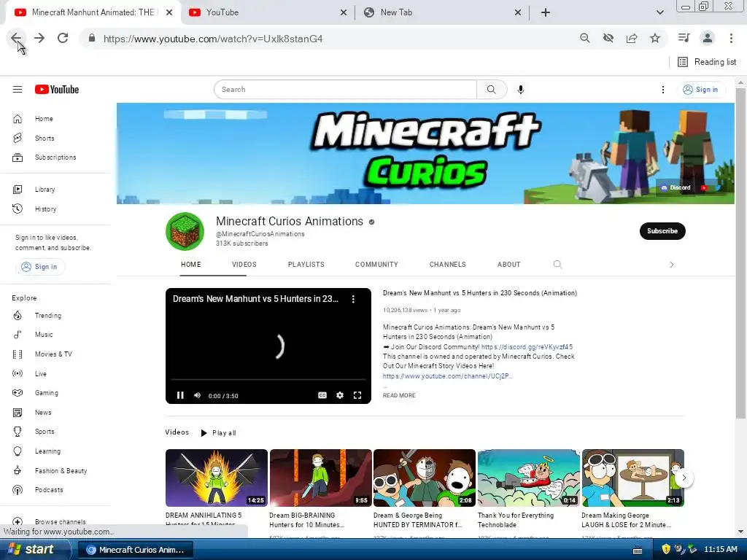Viewport: 747px width, 560px height.
Task: Click the sidebar Sign in button
Action: (40, 267)
